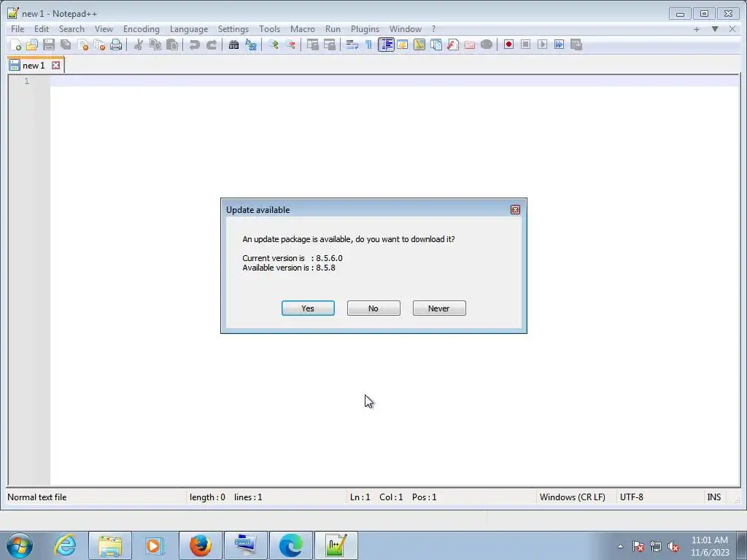
Task: Run macro multiple times icon
Action: click(560, 44)
